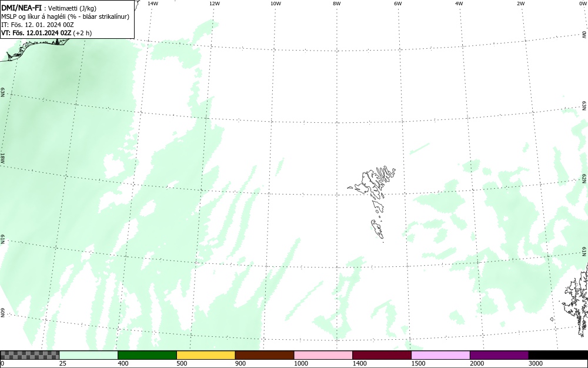This screenshot has width=588, height=368.
Task: Click the "VT: Fös. 12.01.2024 02Z (+2 h)" line
Action: (46, 33)
